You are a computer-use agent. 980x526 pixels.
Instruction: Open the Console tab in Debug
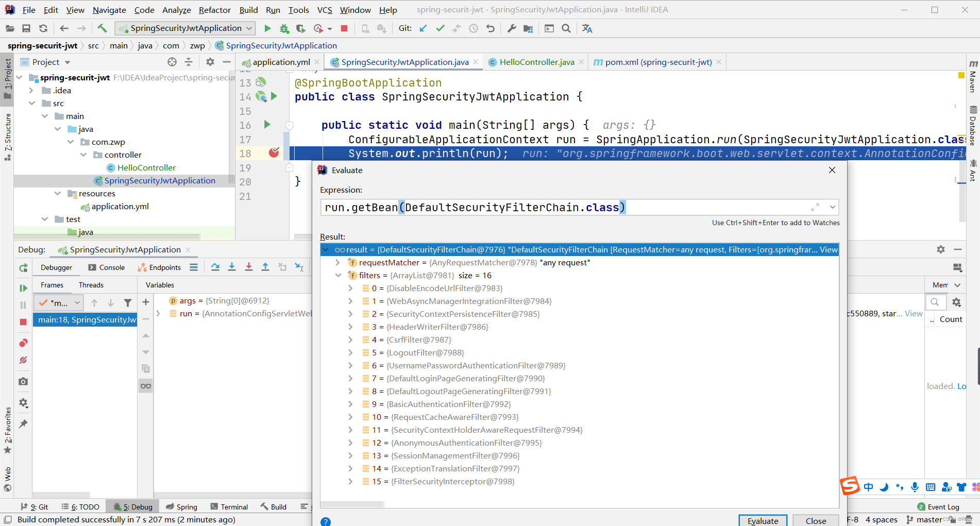point(107,267)
